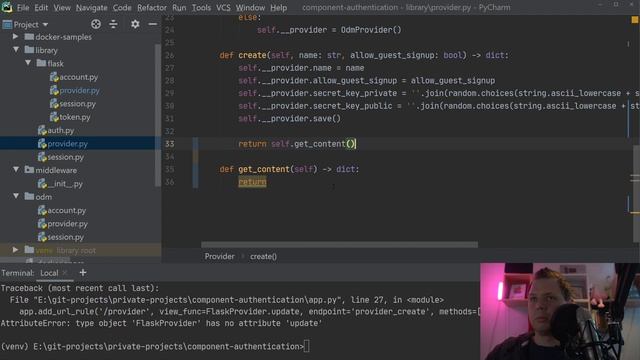The height and width of the screenshot is (360, 640).
Task: Click the folder icon of docker-samples
Action: [x=29, y=37]
